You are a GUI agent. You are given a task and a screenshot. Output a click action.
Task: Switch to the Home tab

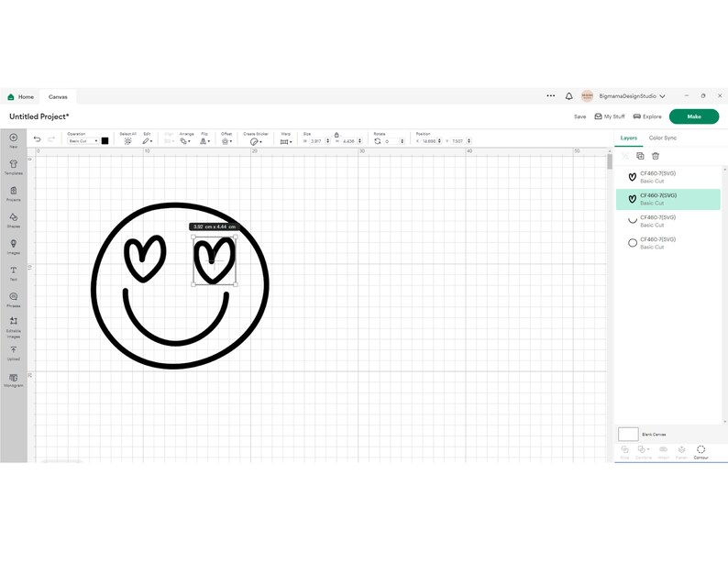click(21, 97)
